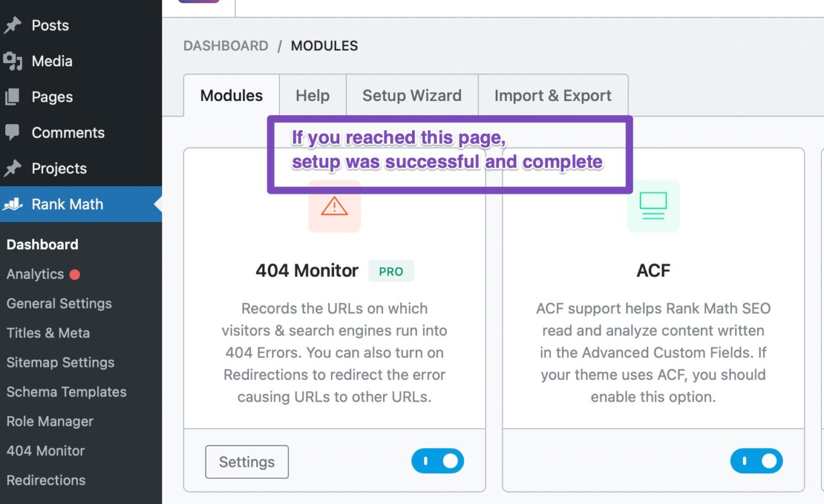Click the Media library icon
This screenshot has width=824, height=504.
(x=13, y=61)
